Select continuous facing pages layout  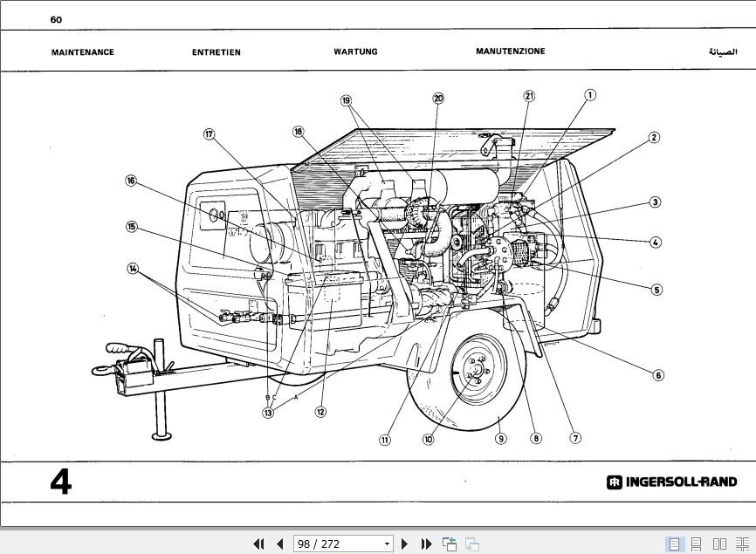click(742, 544)
